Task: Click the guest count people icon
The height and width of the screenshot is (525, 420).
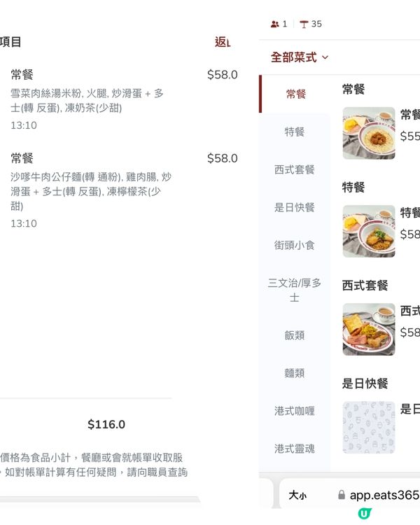Action: [275, 24]
